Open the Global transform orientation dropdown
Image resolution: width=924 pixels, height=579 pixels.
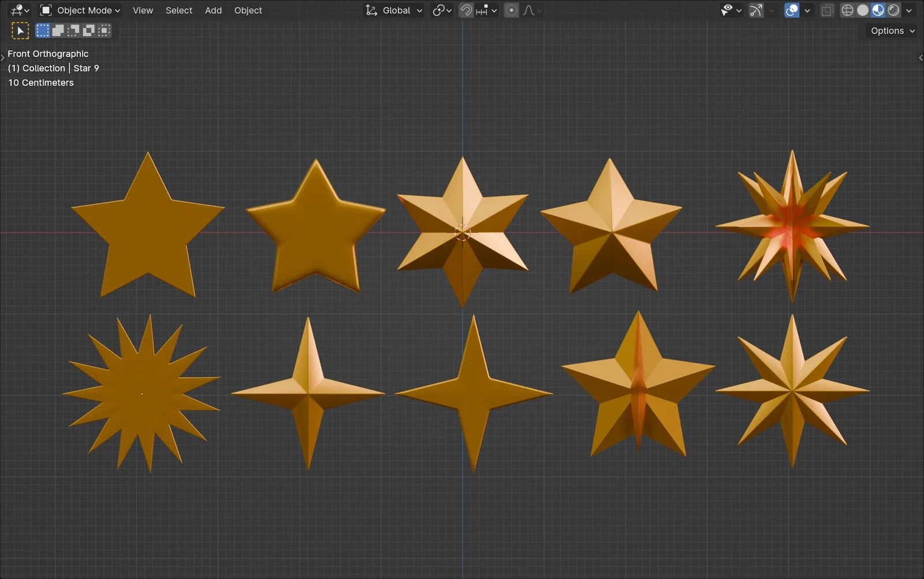(393, 10)
